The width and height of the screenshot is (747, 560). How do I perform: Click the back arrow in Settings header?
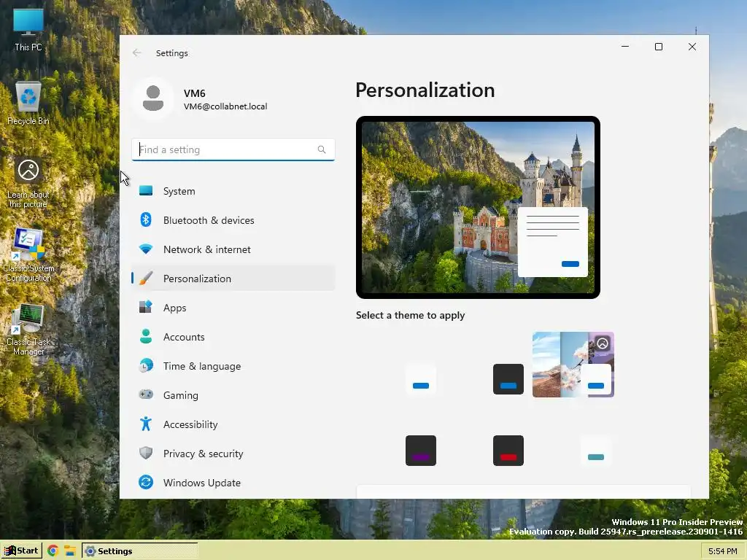click(136, 52)
